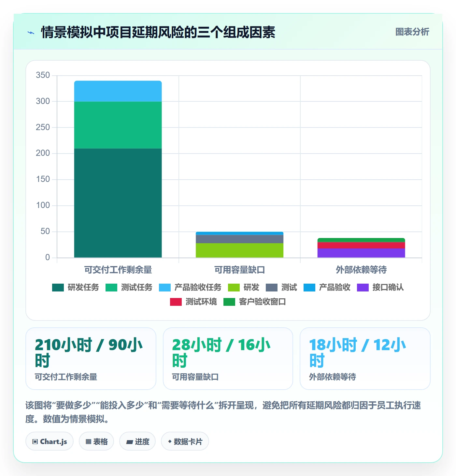The height and width of the screenshot is (476, 456).
Task: Select the 进度 tag chip
Action: [137, 441]
